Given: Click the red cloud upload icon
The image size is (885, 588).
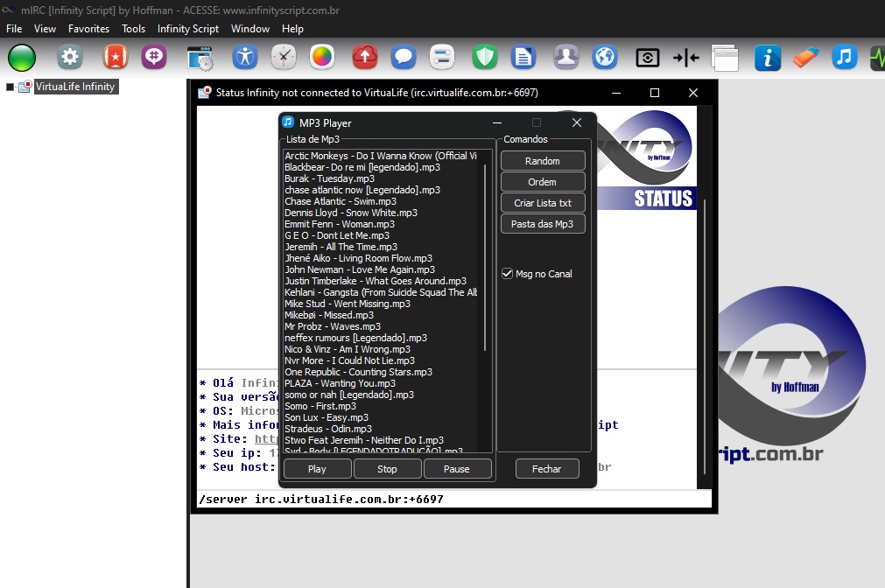Looking at the screenshot, I should click(364, 58).
